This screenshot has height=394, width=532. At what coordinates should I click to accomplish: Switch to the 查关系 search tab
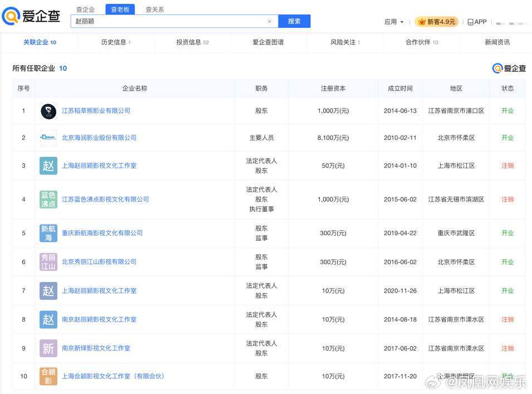pos(155,9)
